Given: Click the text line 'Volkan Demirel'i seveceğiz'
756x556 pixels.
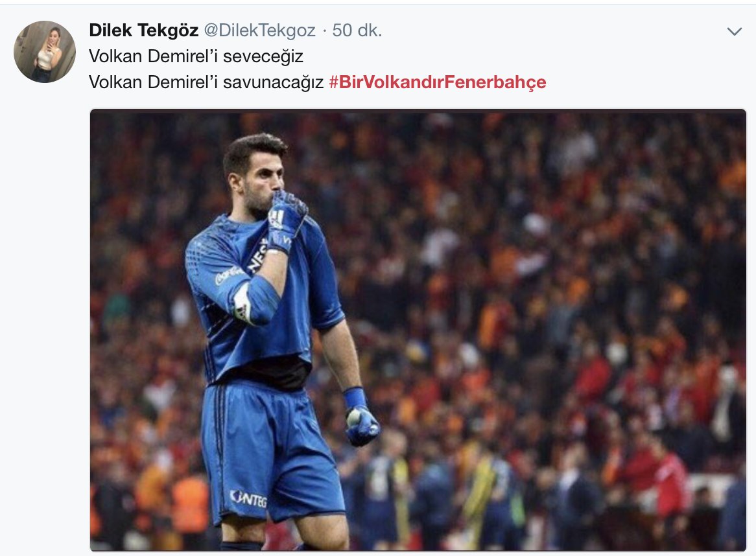Looking at the screenshot, I should pyautogui.click(x=196, y=56).
